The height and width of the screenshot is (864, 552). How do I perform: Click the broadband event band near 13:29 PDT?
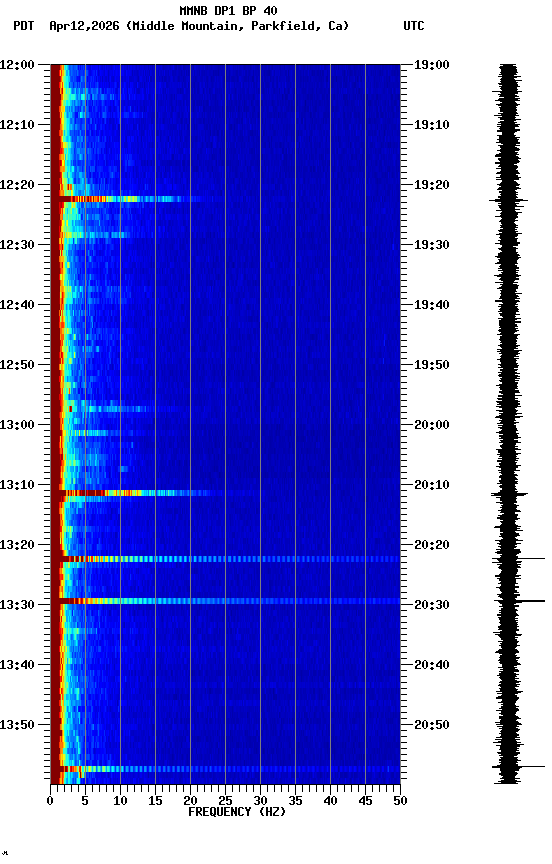pos(225,602)
